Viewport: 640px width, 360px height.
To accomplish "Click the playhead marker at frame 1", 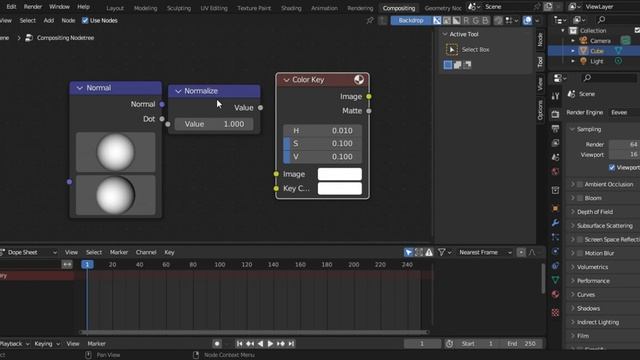I will (87, 264).
